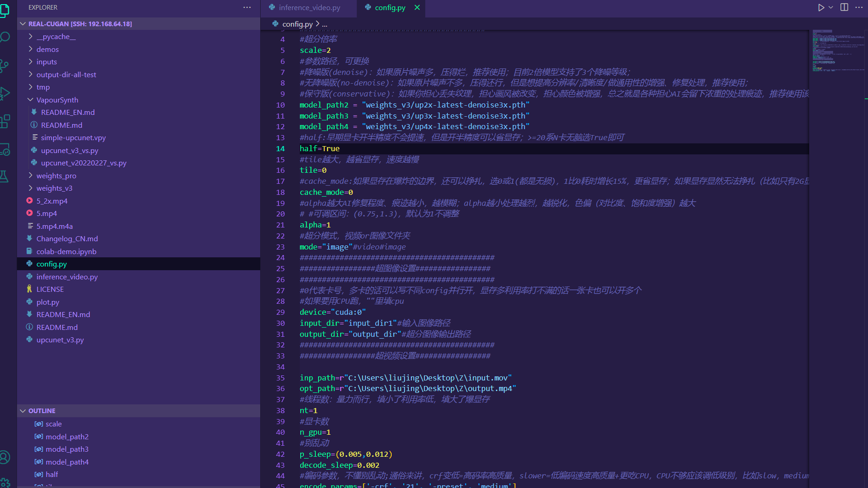This screenshot has height=488, width=868.
Task: Click the breadcrumb ellipsis symbol
Action: click(x=325, y=24)
